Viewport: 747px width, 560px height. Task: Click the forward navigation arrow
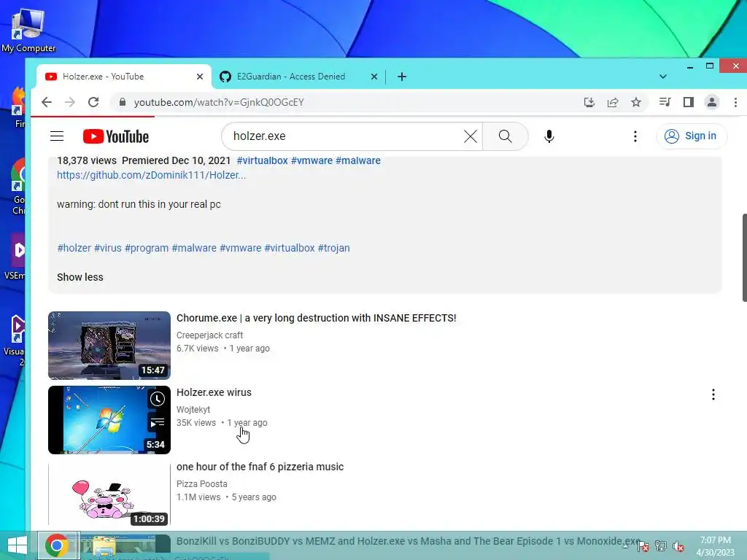point(69,102)
